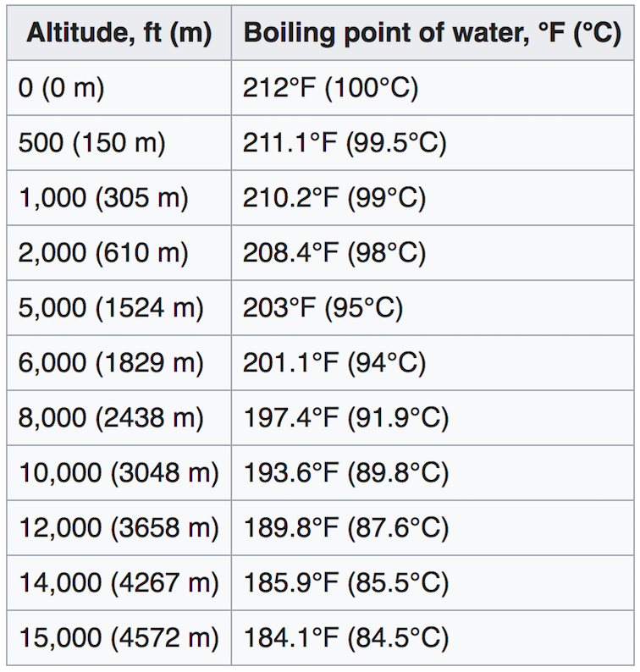Select the "14,000 (4267 m)" altitude cell
Screen dimensions: 640x672
[x=119, y=583]
